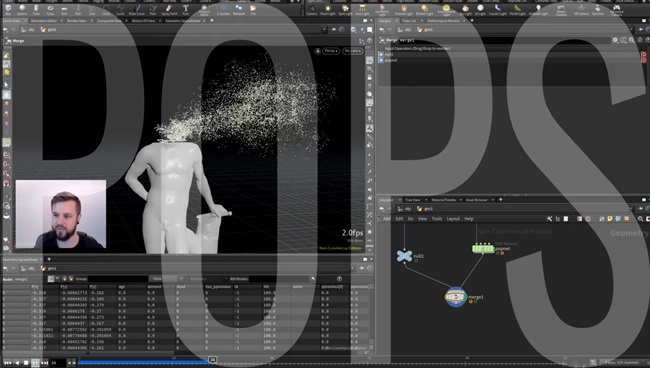Click the null1 node in network editor
The width and height of the screenshot is (650, 368).
tap(405, 256)
